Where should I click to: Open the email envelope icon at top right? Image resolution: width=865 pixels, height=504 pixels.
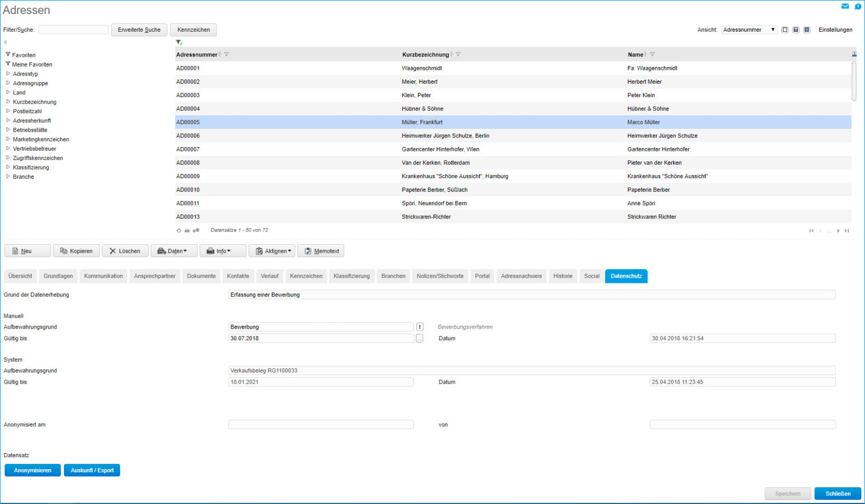[845, 6]
